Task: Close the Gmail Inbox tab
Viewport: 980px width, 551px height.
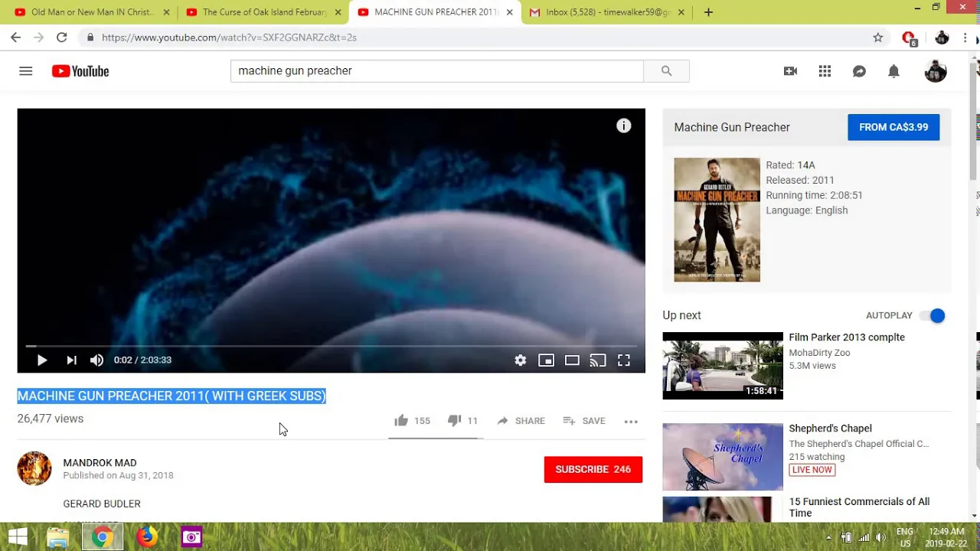Action: (681, 12)
